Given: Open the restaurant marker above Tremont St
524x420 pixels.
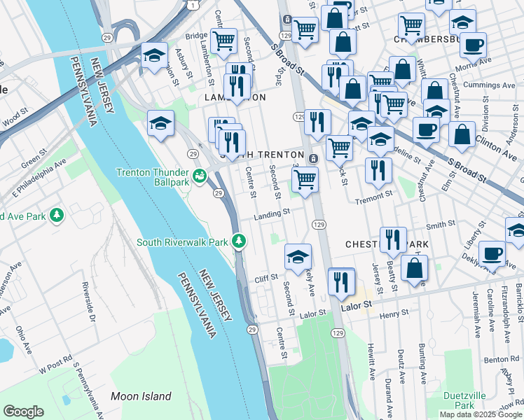Looking at the screenshot, I should (378, 171).
